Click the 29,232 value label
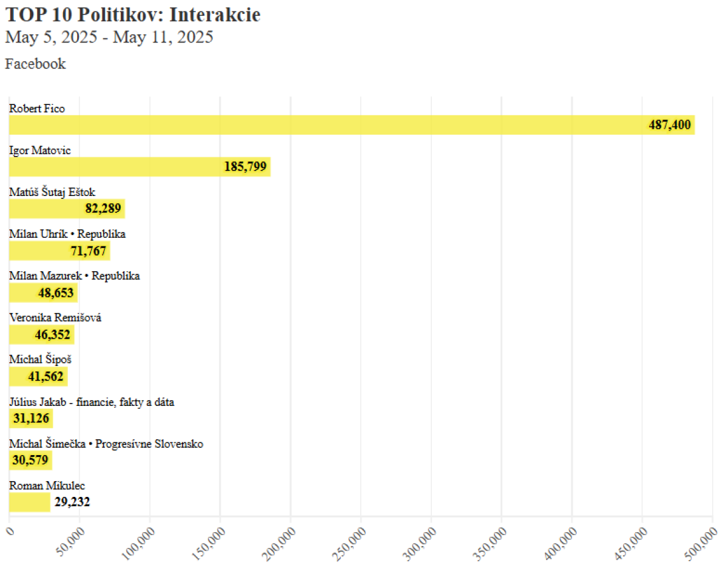The width and height of the screenshot is (728, 574). point(72,502)
